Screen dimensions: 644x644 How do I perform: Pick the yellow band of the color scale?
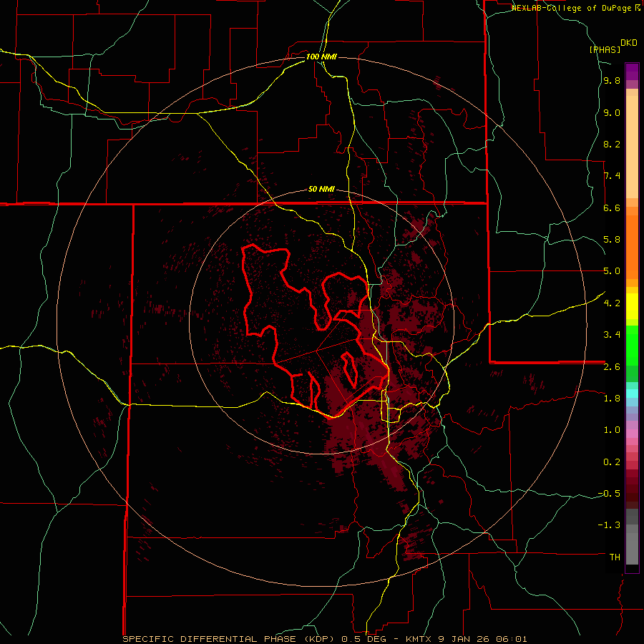tap(632, 306)
